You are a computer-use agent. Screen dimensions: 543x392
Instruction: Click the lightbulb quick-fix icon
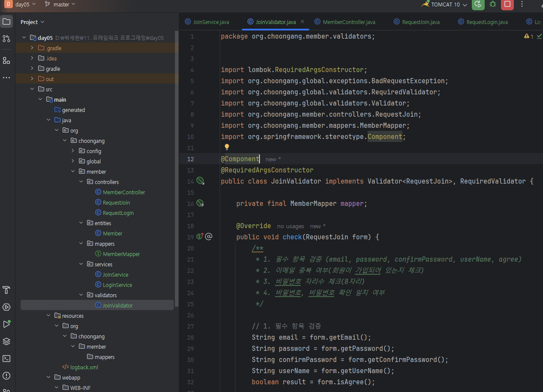(x=227, y=147)
